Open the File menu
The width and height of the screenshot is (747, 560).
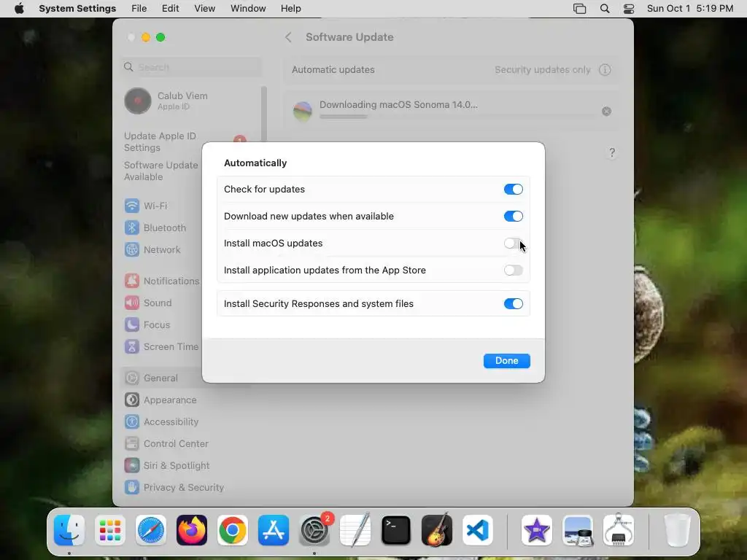(139, 9)
